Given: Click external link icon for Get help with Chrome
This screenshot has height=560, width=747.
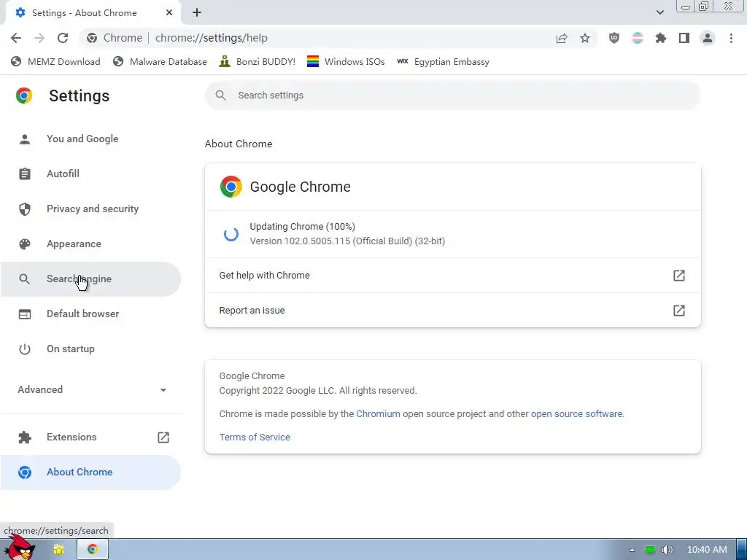Looking at the screenshot, I should [x=679, y=275].
